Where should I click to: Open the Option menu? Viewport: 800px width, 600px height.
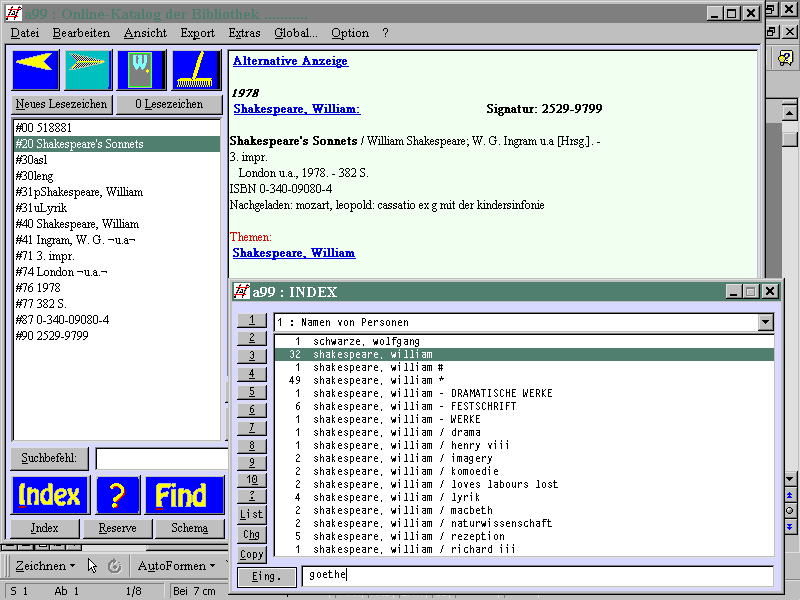pos(349,33)
